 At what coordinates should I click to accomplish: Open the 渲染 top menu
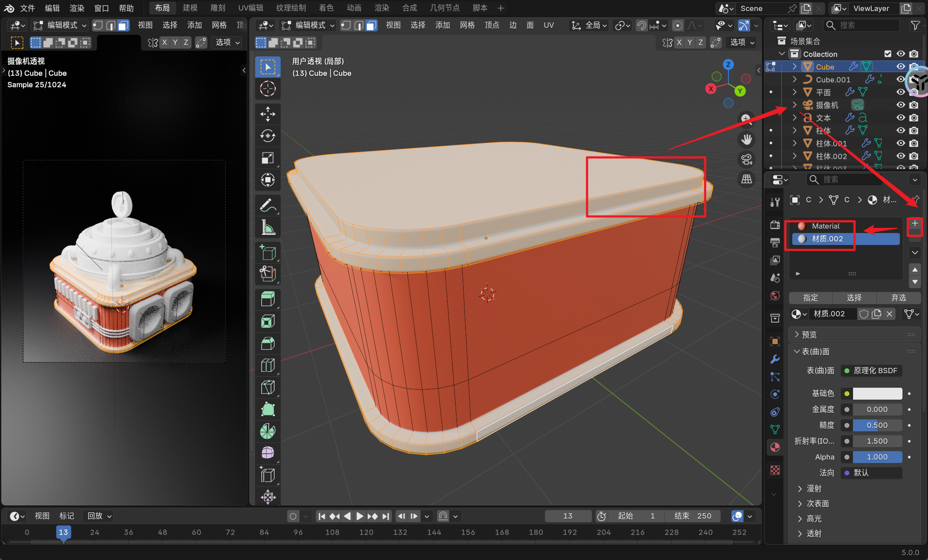77,8
